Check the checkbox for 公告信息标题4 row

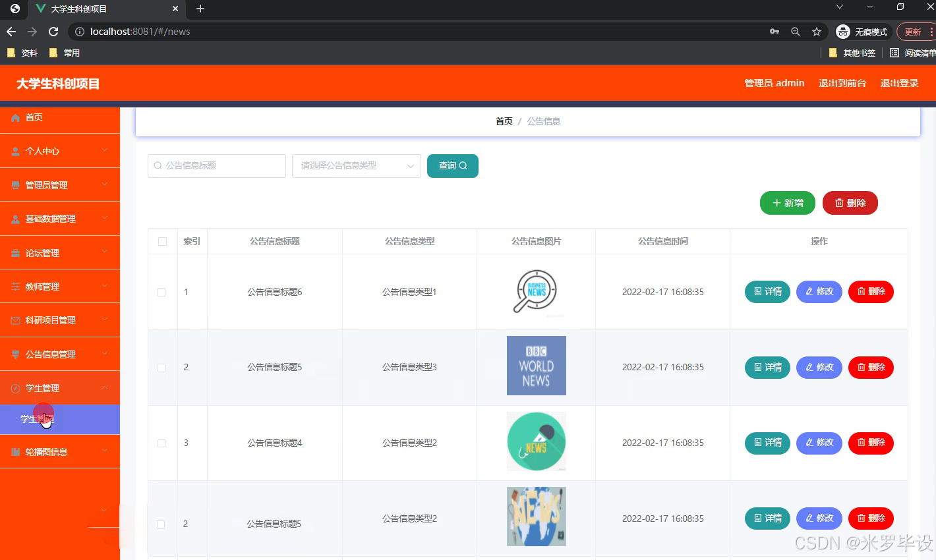[163, 443]
